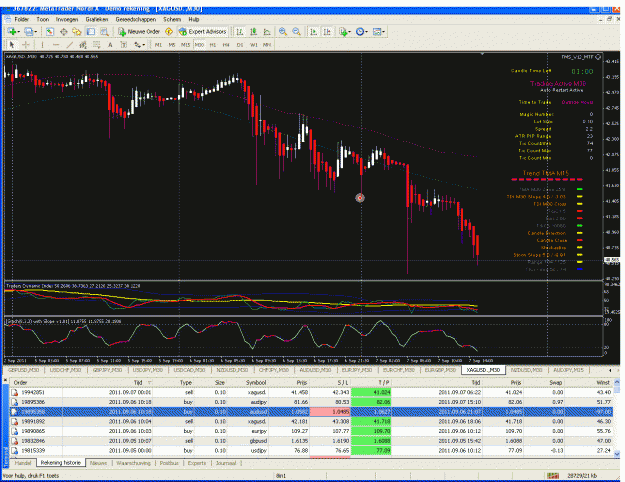This screenshot has height=482, width=625.
Task: Switch chart to candlesticks icon
Action: coord(253,31)
